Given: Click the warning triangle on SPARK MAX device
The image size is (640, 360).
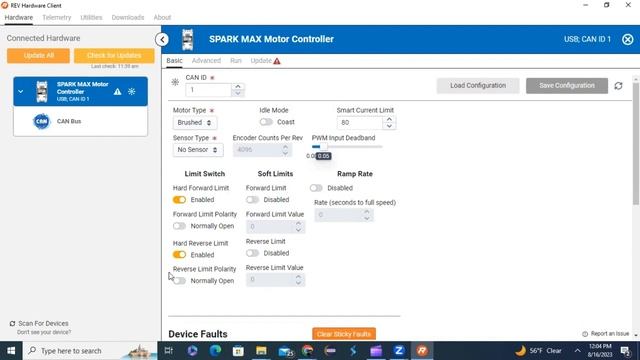Looking at the screenshot, I should click(x=118, y=91).
